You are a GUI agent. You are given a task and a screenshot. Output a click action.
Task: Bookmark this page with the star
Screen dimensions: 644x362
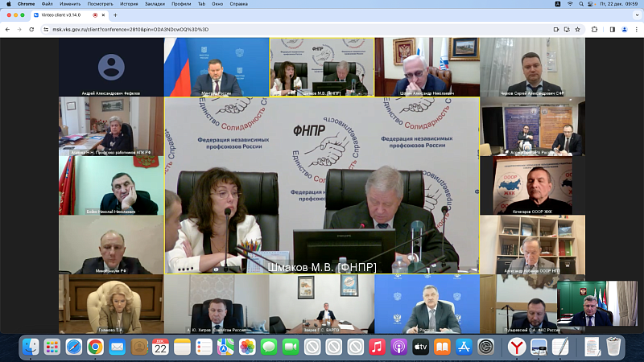click(578, 30)
